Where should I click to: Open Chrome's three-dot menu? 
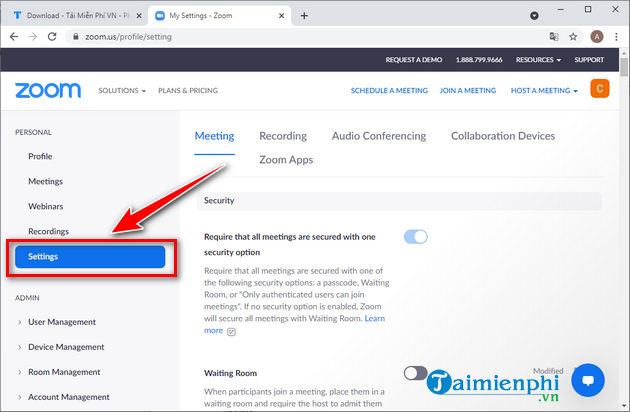coord(617,35)
